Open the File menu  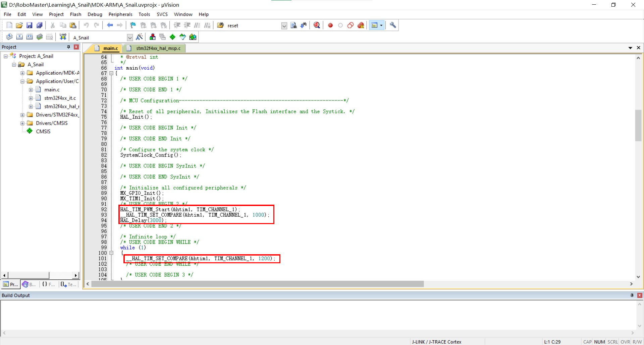(x=7, y=14)
